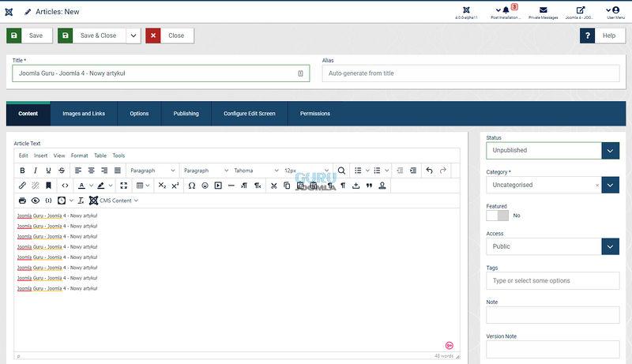Open the Save & Close options arrow

(x=134, y=36)
